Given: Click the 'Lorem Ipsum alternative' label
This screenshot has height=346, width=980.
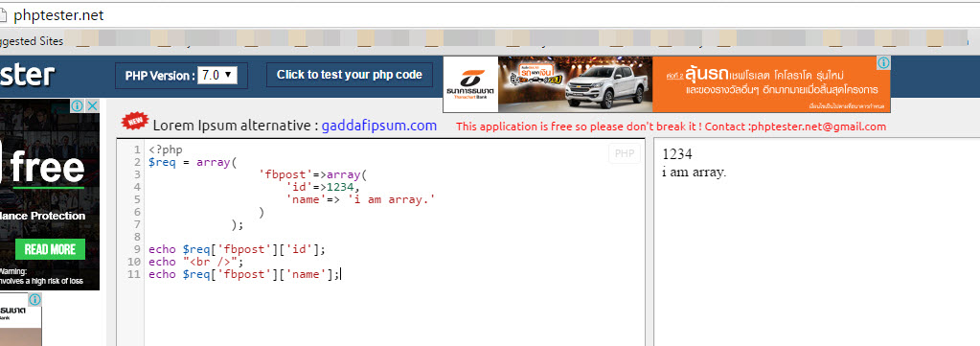Looking at the screenshot, I should coord(236,126).
